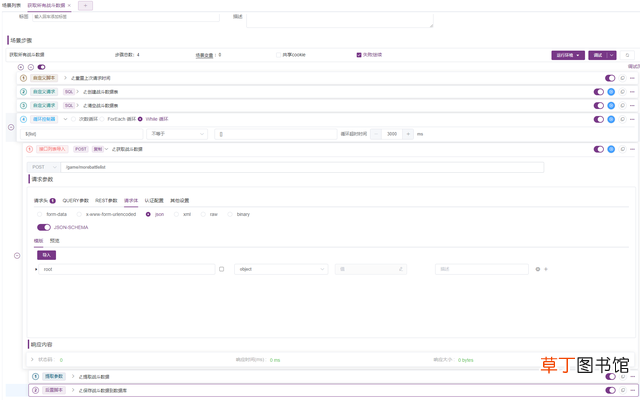Open the object type dropdown

281,269
